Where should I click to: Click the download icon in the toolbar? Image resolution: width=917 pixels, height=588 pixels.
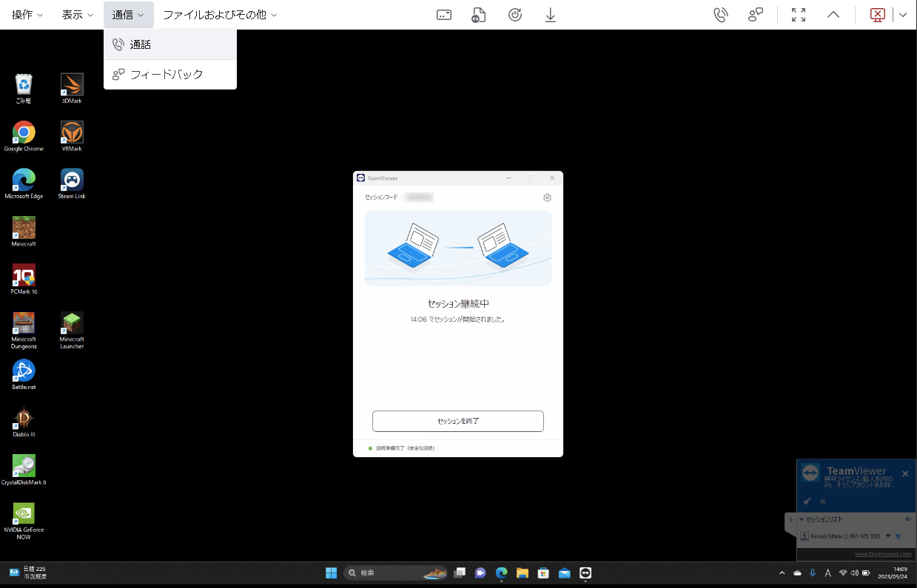(x=550, y=14)
